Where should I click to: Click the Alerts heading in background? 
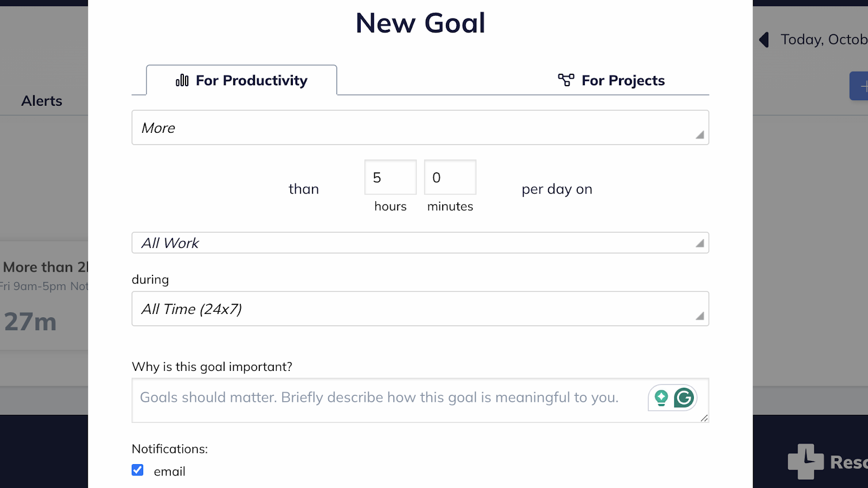click(x=42, y=101)
